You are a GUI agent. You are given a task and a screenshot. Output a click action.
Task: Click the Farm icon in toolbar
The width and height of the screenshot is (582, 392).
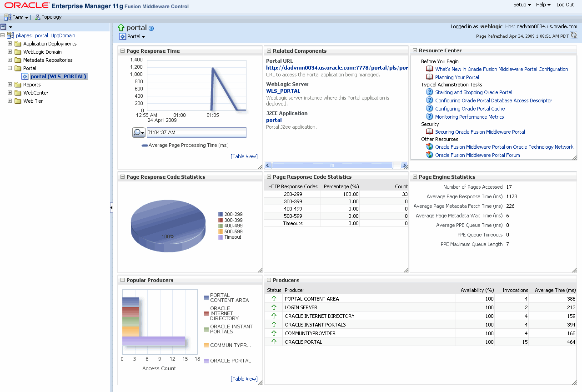coord(7,17)
